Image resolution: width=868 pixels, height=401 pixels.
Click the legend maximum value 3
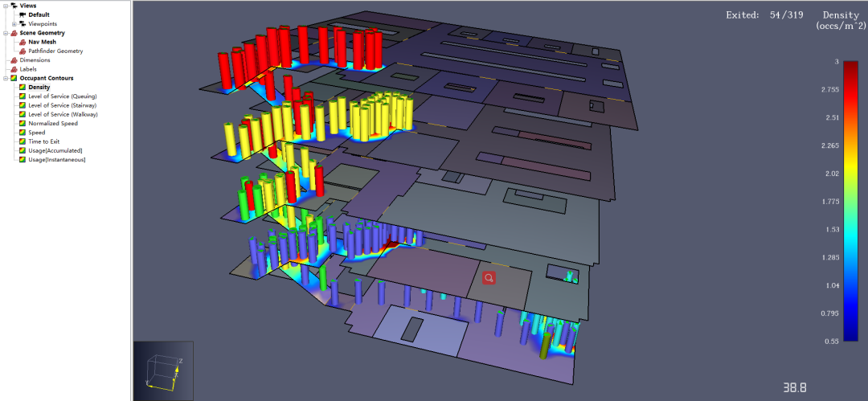click(837, 62)
